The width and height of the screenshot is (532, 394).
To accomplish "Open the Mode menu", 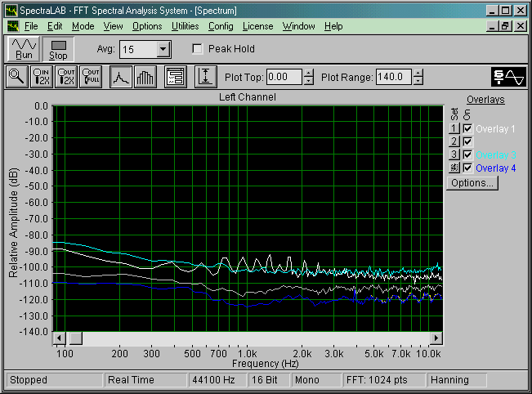I will coord(83,26).
